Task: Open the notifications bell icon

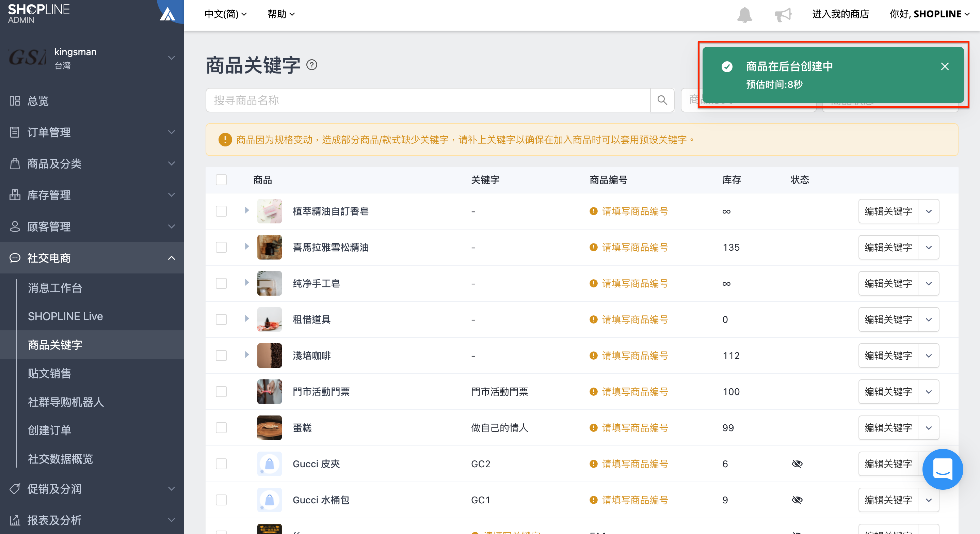Action: (x=744, y=15)
